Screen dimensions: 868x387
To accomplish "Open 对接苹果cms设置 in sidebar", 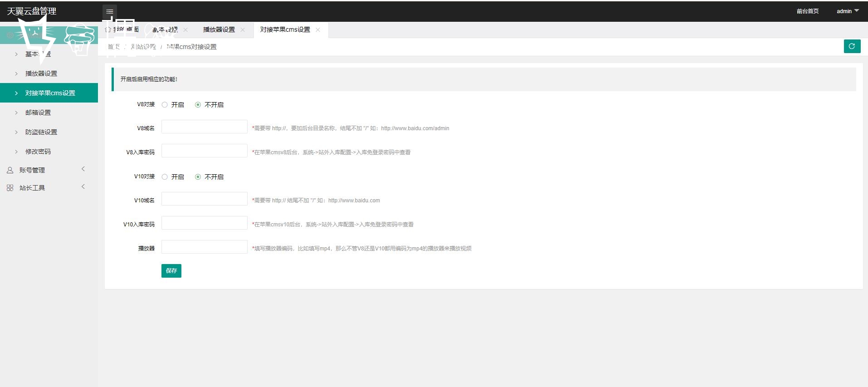I will [x=49, y=93].
